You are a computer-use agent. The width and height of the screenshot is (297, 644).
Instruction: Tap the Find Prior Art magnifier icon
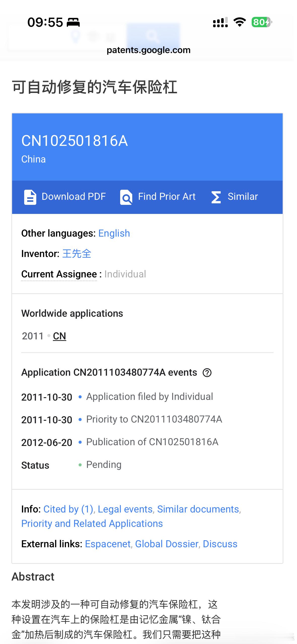[x=126, y=197]
